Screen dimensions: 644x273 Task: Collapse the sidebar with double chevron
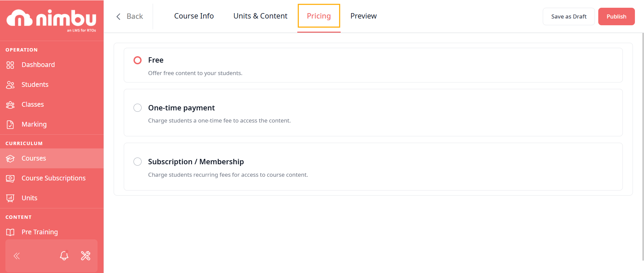point(16,256)
